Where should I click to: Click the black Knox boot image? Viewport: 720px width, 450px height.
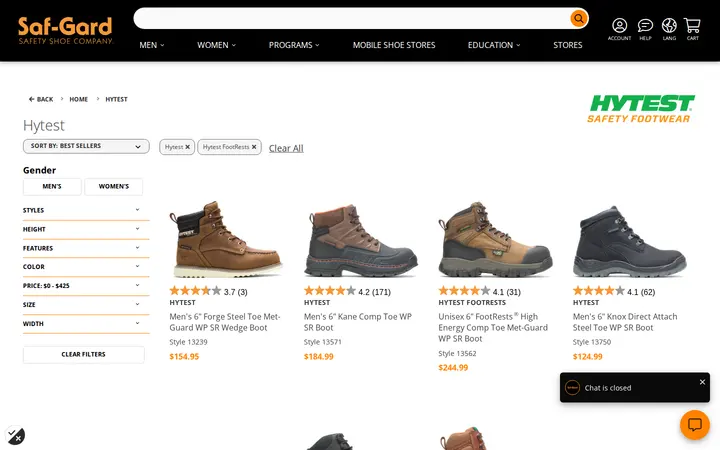coord(629,241)
